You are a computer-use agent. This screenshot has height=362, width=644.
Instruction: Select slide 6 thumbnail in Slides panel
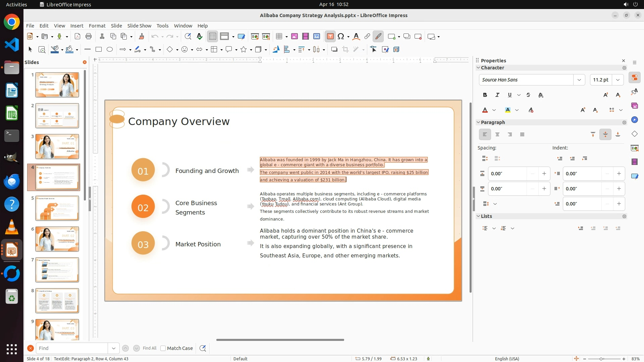coord(57,239)
